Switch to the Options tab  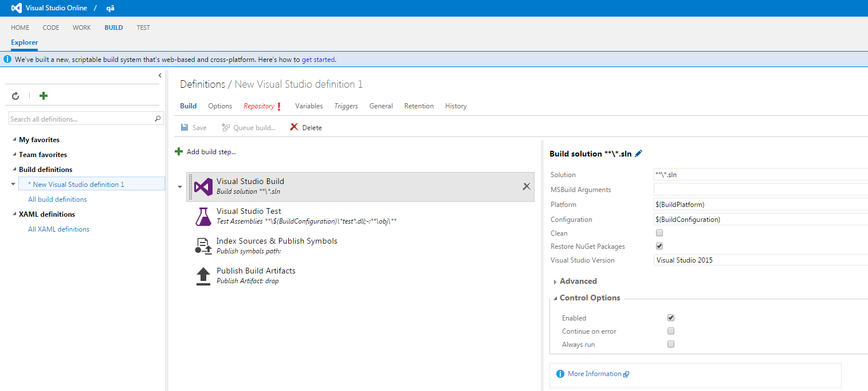[x=220, y=106]
